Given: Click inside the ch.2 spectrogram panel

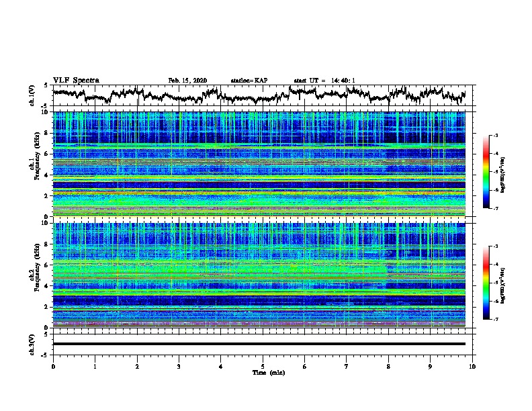Looking at the screenshot, I should [x=259, y=275].
